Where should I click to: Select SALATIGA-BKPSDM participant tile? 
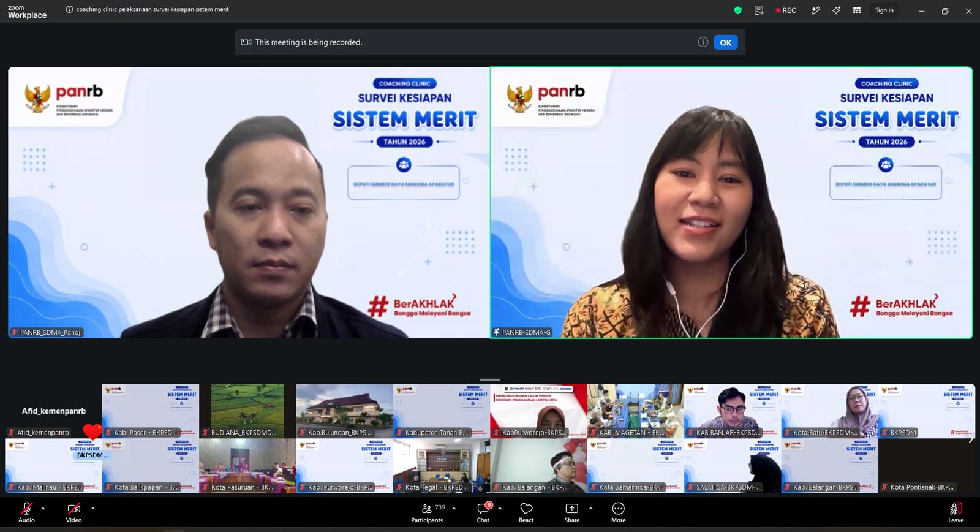click(733, 466)
